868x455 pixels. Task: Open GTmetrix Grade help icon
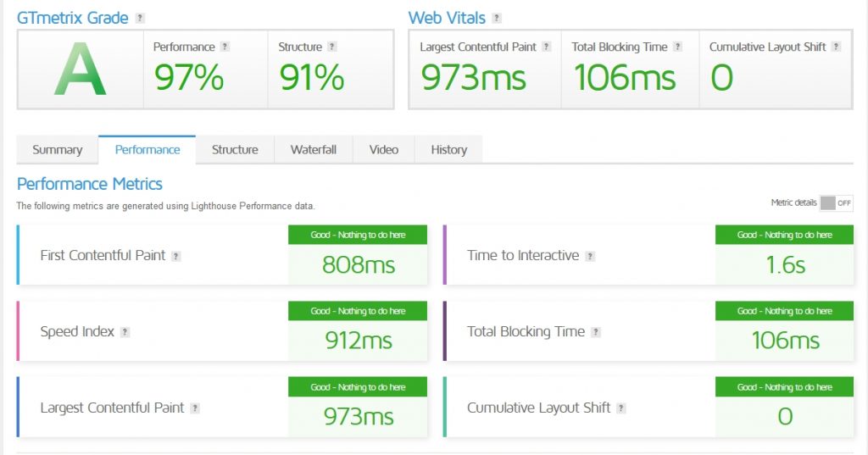click(140, 19)
